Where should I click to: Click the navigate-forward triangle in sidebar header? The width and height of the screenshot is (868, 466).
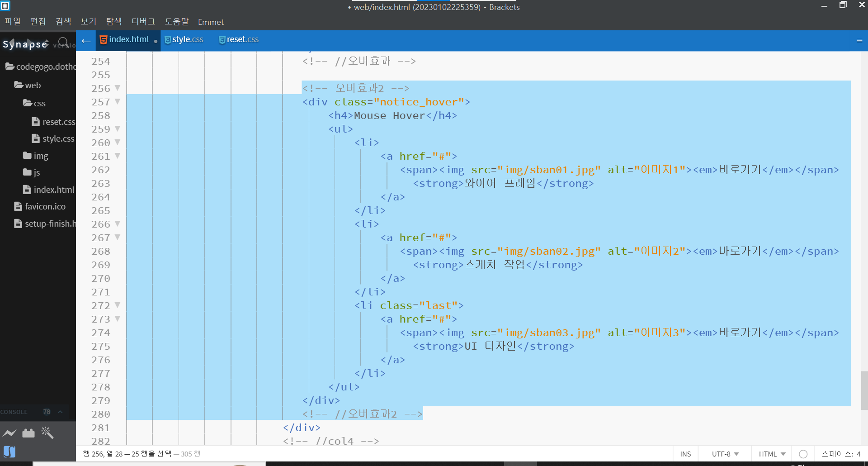click(x=30, y=42)
